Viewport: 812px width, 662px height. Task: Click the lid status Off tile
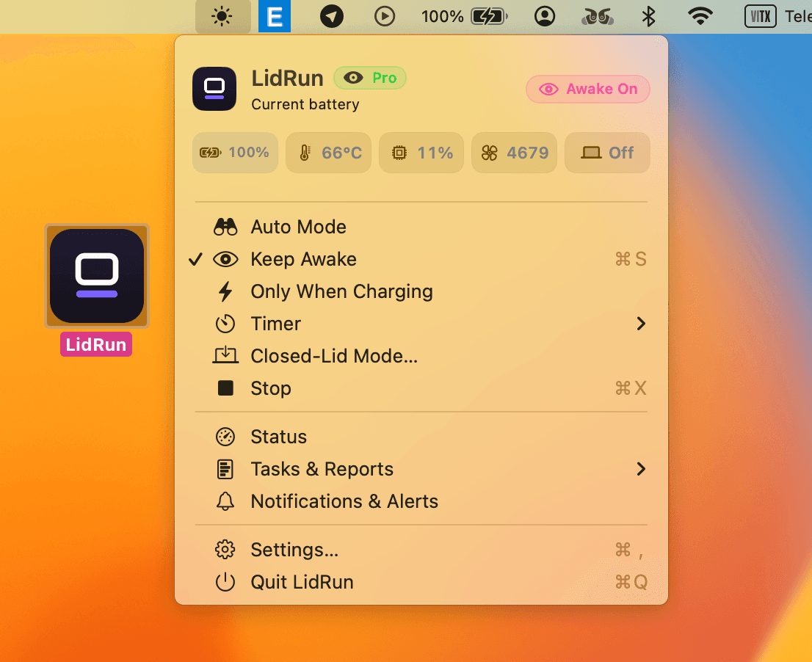(x=607, y=152)
